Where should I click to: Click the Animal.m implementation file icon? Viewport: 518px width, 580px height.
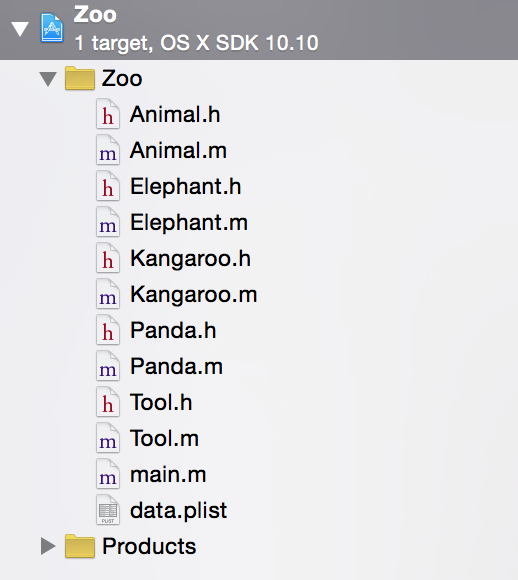click(108, 150)
